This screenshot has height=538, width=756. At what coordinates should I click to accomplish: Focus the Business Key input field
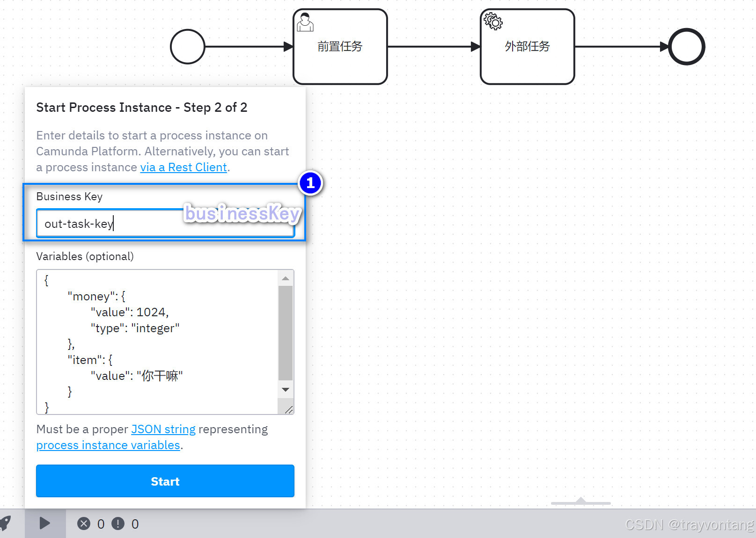point(165,224)
